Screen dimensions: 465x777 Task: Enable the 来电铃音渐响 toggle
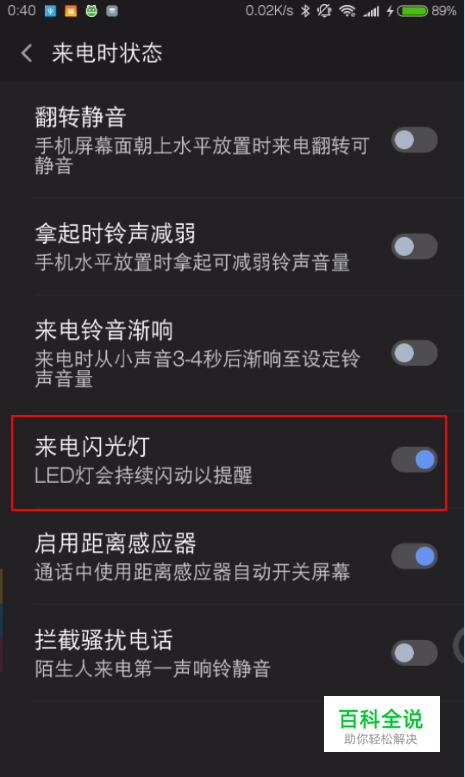tap(414, 353)
